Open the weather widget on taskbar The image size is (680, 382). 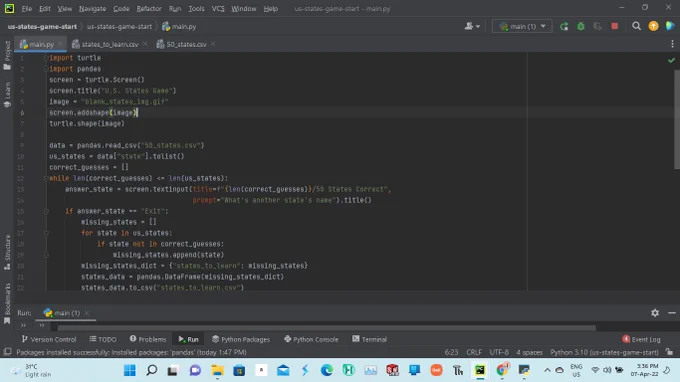[31, 370]
